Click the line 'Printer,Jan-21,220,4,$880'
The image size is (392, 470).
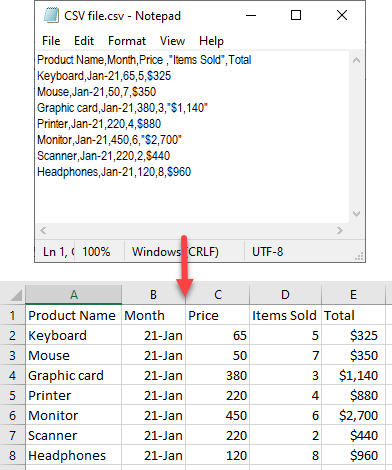(x=99, y=124)
